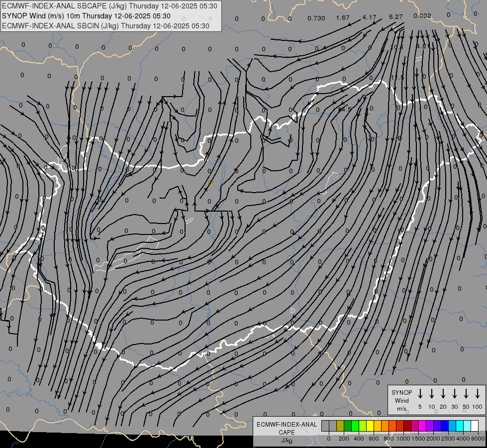Click the wind legend arrow above 5

(x=420, y=394)
